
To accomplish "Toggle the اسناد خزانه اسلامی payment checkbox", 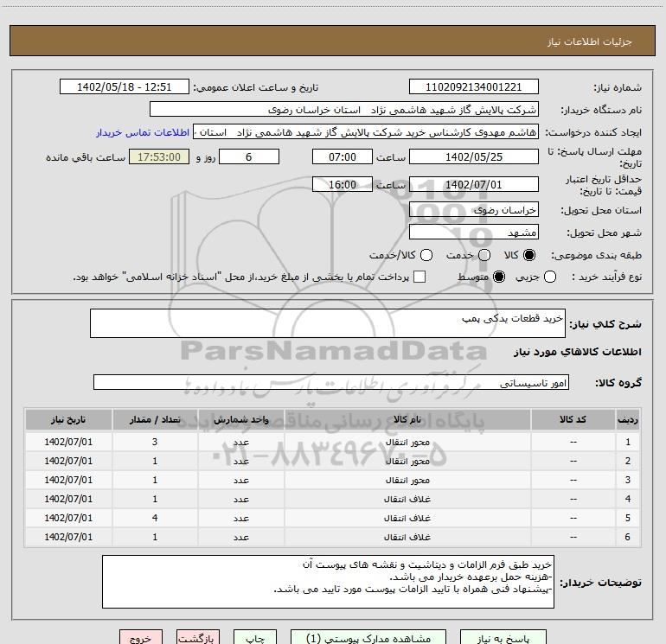I will pyautogui.click(x=419, y=277).
